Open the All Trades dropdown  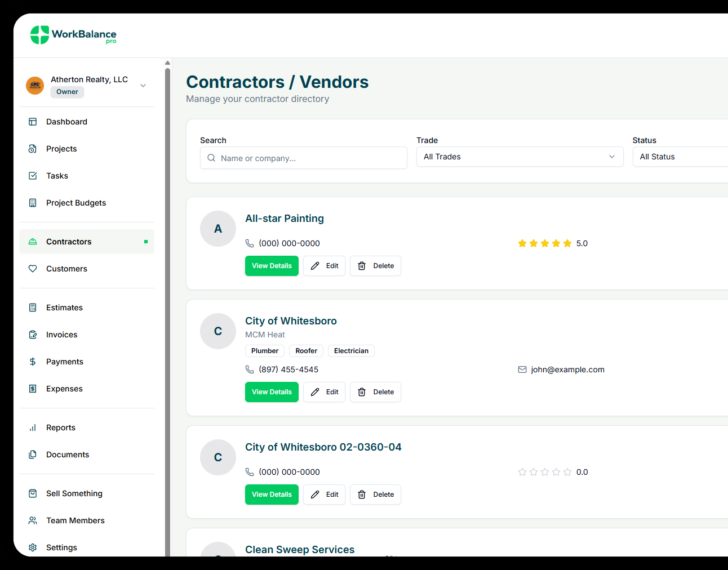520,157
